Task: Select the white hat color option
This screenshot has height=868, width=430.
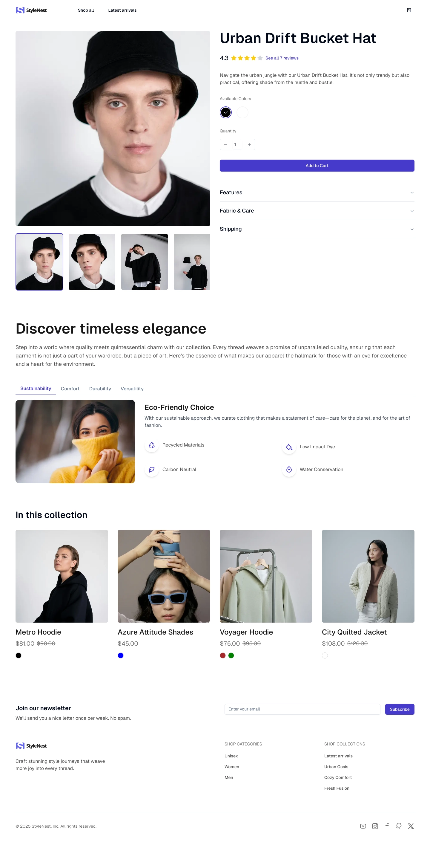Action: [242, 112]
